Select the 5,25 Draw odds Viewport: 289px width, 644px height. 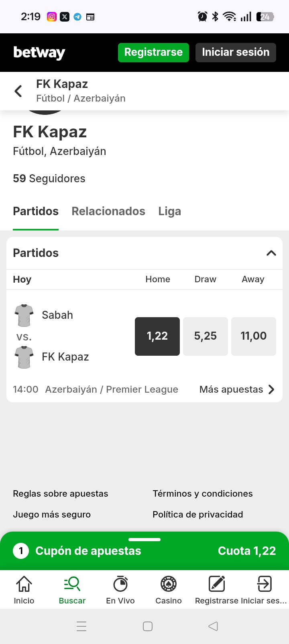pos(206,336)
